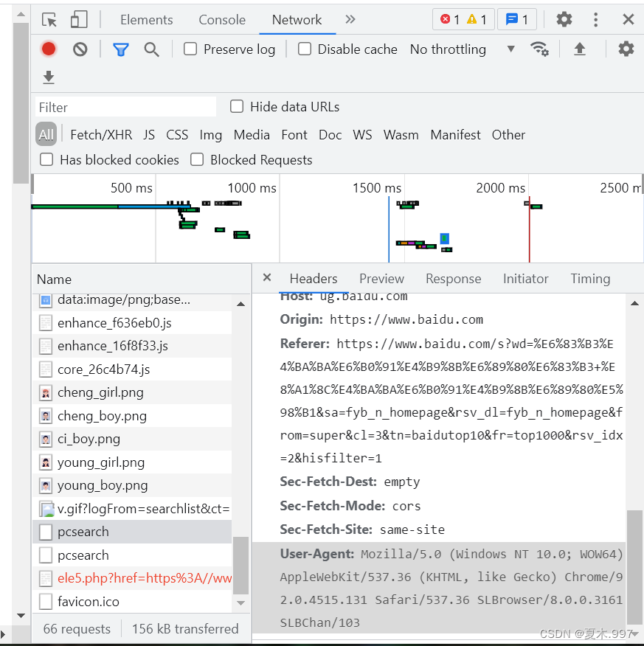This screenshot has width=644, height=646.
Task: Stop recording the network log
Action: 49,49
